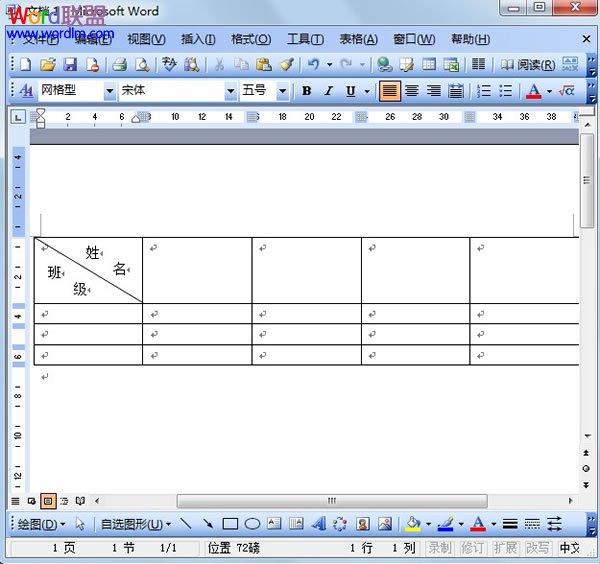Open the 绘图(D) drawing menu
The width and height of the screenshot is (600, 564).
[41, 524]
